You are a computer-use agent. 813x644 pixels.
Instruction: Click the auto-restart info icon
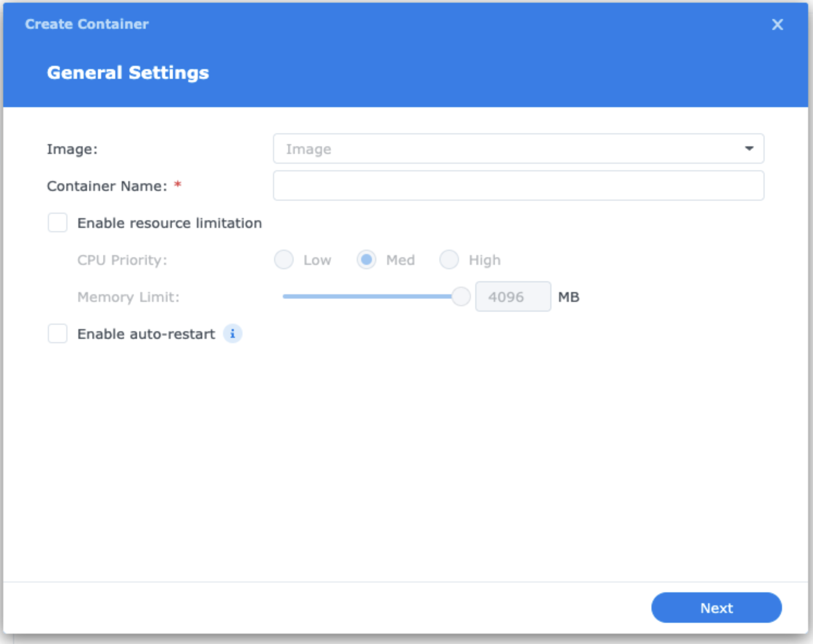pos(232,333)
